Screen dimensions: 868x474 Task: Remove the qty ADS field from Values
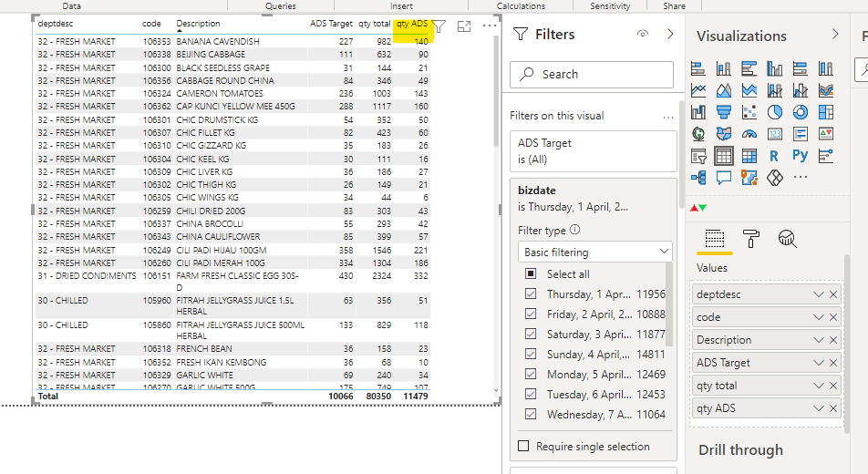pyautogui.click(x=833, y=408)
